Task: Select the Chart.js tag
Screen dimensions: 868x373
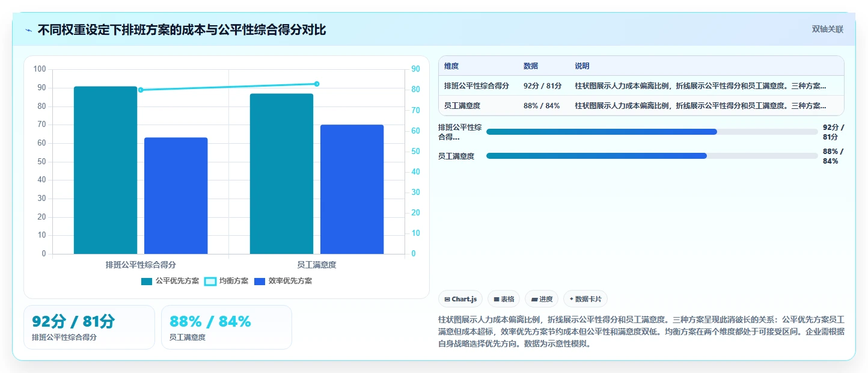Action: (x=460, y=299)
